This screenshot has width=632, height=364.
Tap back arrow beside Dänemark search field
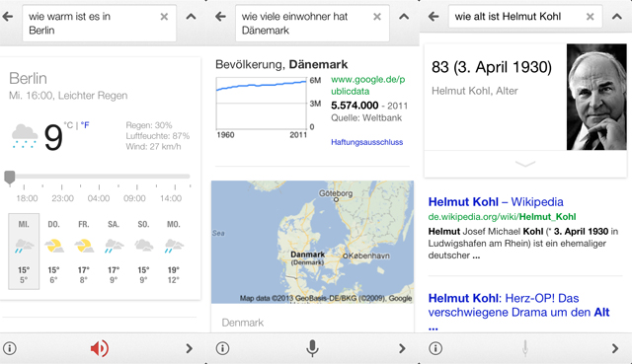220,17
